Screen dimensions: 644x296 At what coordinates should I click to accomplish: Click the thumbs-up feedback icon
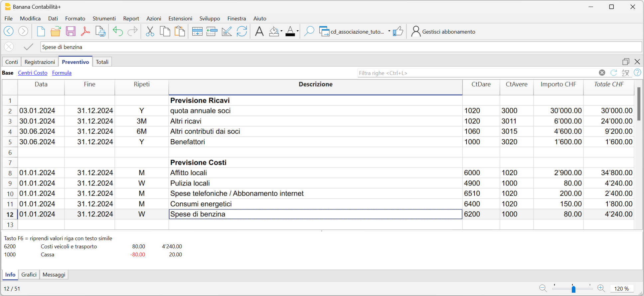point(398,31)
